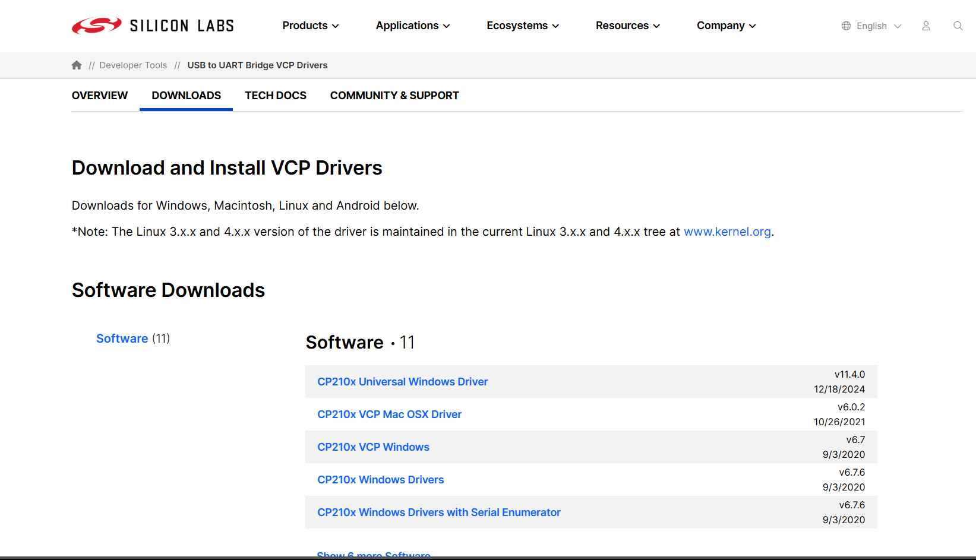Download CP210x VCP Mac OSX Driver
The image size is (976, 560).
(390, 415)
